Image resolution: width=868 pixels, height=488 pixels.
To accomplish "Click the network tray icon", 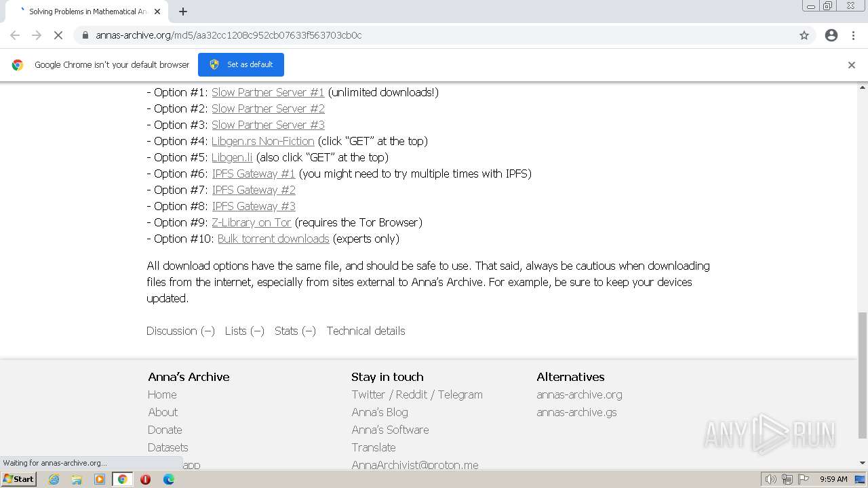I will [787, 479].
